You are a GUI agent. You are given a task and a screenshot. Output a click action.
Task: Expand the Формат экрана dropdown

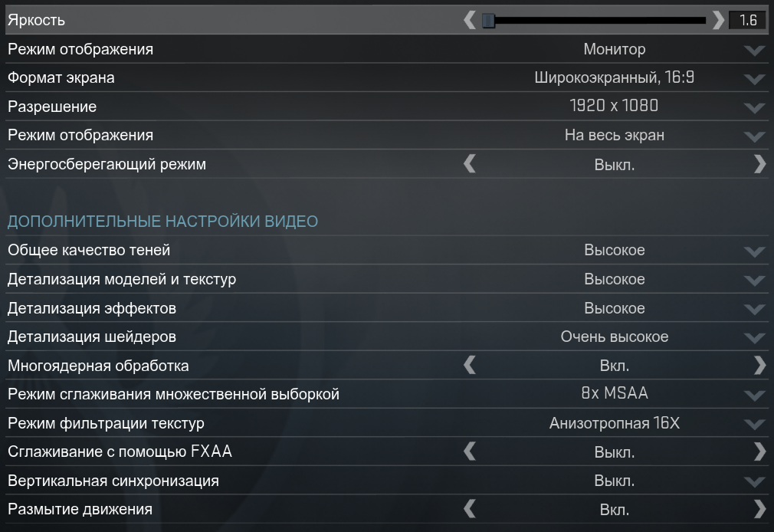pyautogui.click(x=754, y=78)
